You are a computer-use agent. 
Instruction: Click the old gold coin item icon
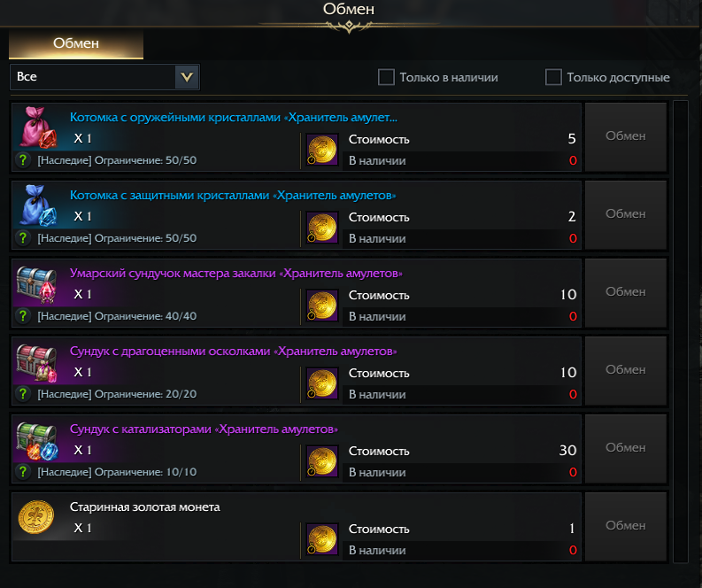point(36,518)
